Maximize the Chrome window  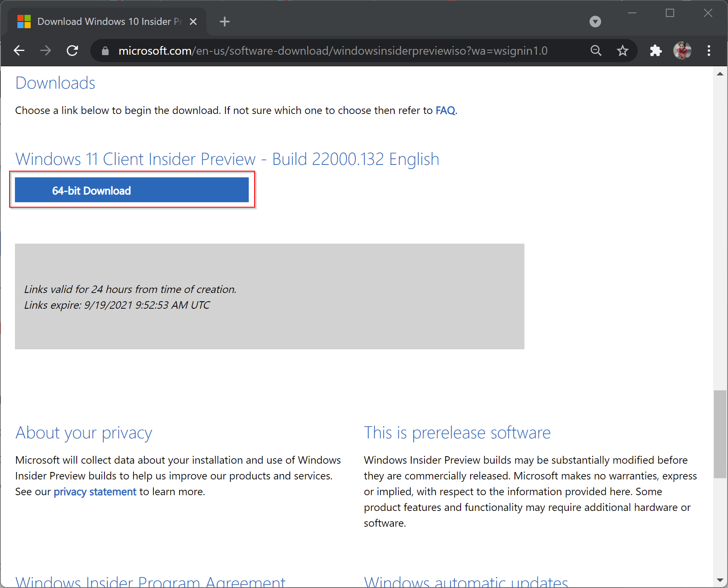pyautogui.click(x=670, y=13)
